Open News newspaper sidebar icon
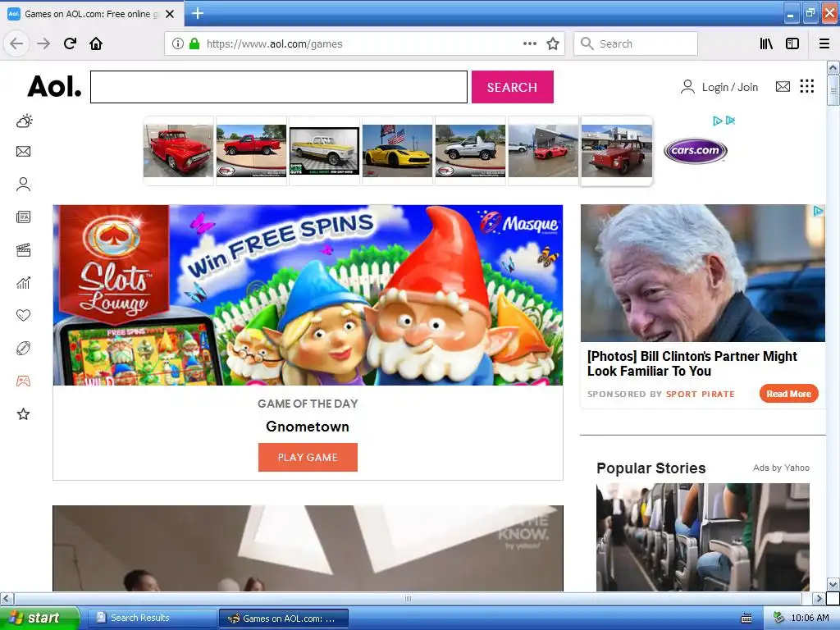The image size is (840, 630). coord(24,217)
